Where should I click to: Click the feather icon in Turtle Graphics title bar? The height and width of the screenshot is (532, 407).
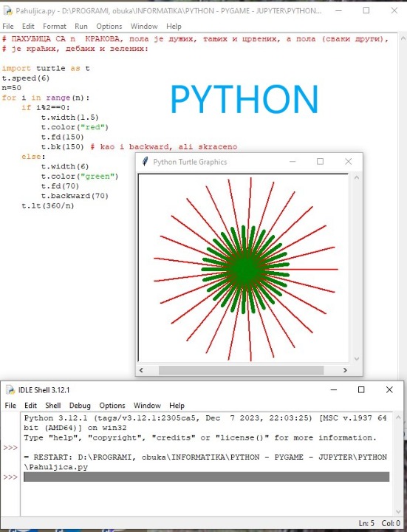tap(146, 162)
